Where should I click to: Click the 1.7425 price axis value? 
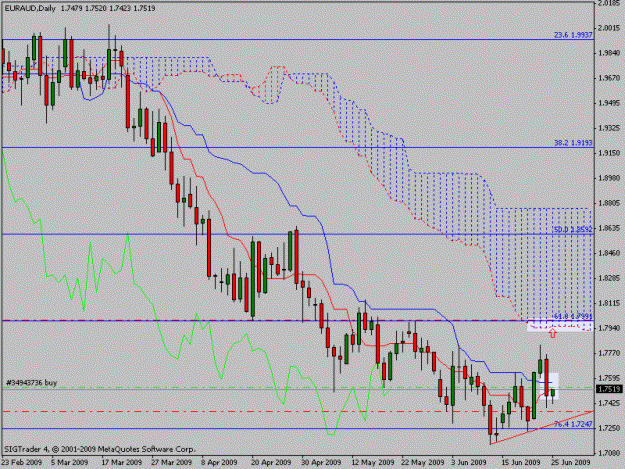(x=609, y=403)
